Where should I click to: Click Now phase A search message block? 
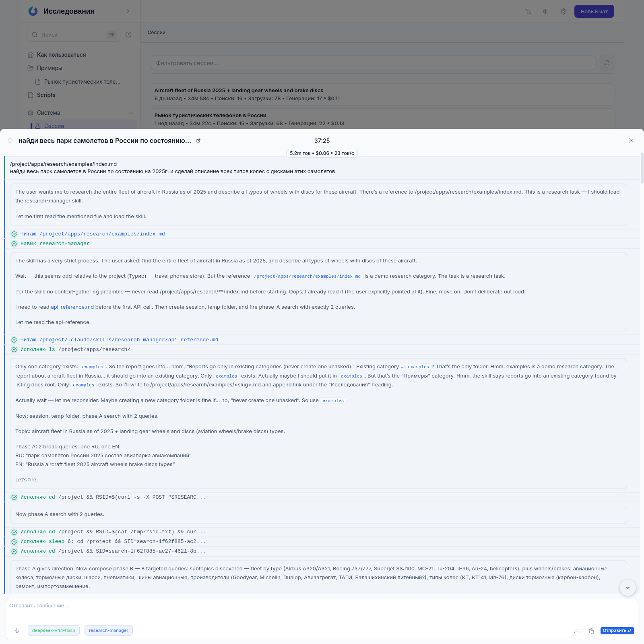tap(318, 514)
